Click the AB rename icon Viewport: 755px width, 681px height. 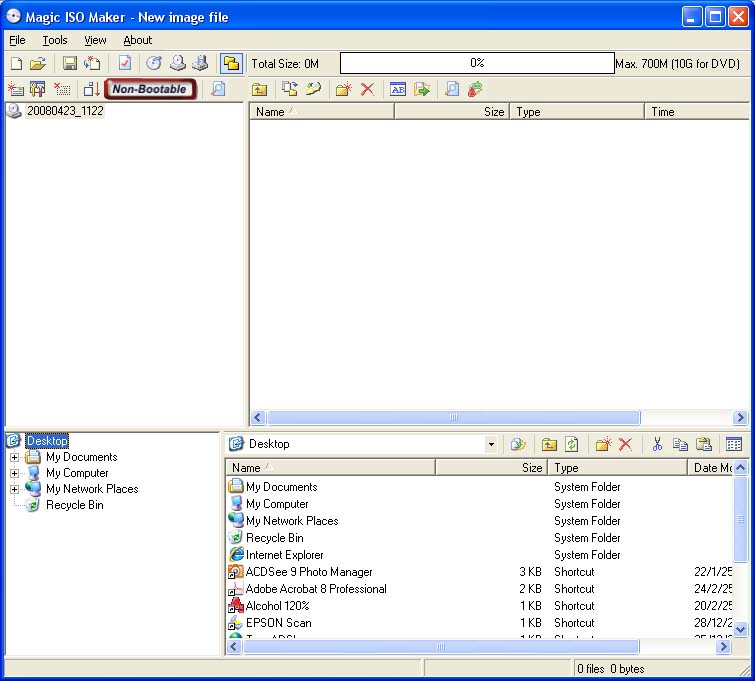click(398, 90)
